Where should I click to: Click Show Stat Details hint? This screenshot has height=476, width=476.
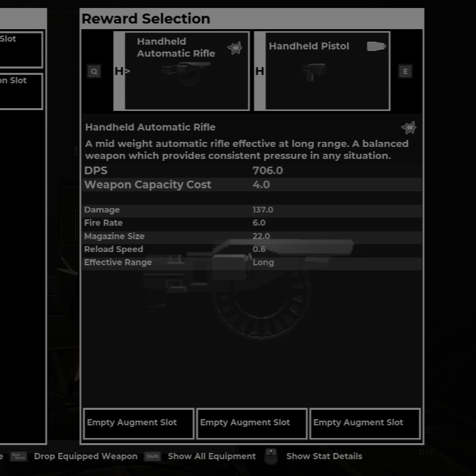click(x=324, y=456)
